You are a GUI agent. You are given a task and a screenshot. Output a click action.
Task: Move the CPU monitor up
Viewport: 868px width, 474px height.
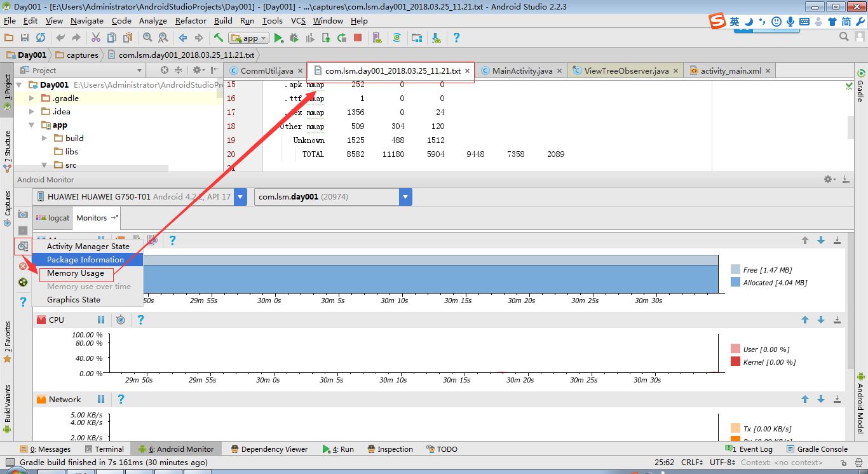pos(805,320)
